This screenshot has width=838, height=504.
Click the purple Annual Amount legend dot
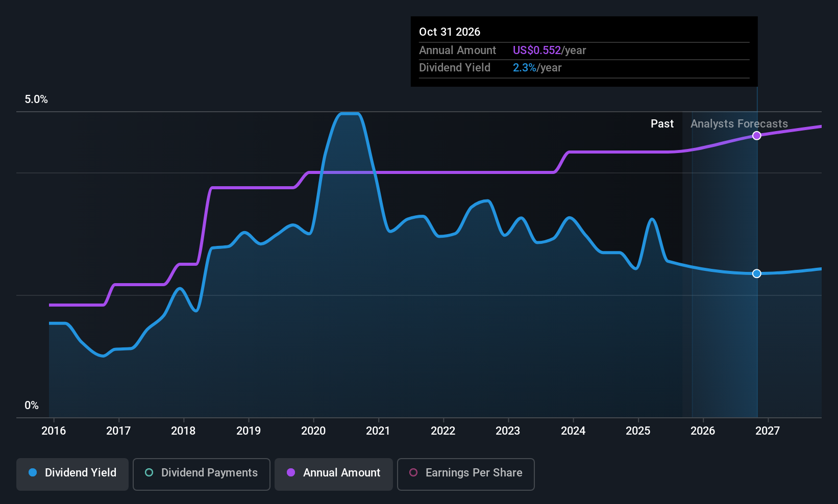291,473
